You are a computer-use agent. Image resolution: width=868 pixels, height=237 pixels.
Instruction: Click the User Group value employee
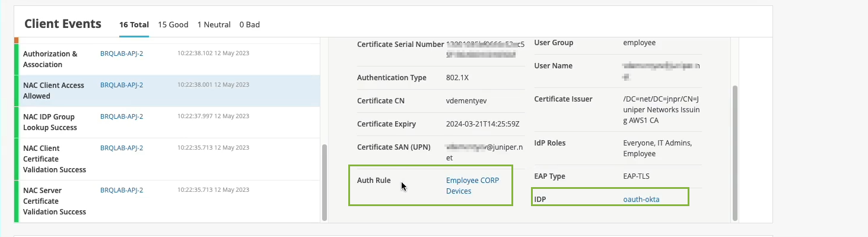[x=640, y=43]
